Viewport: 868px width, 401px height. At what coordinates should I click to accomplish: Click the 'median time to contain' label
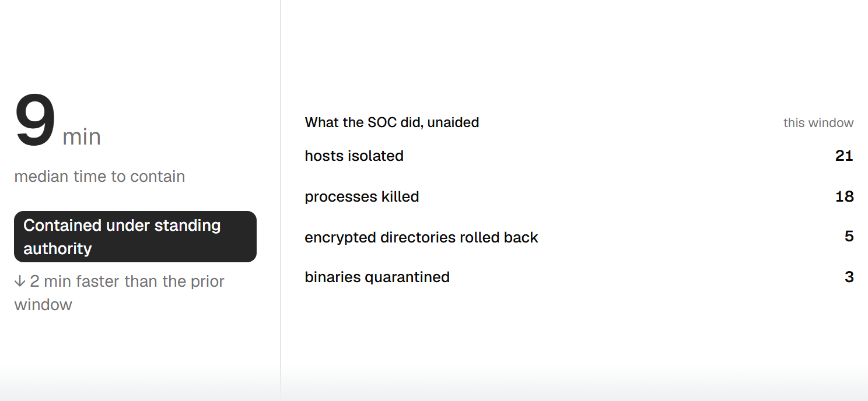pyautogui.click(x=100, y=177)
